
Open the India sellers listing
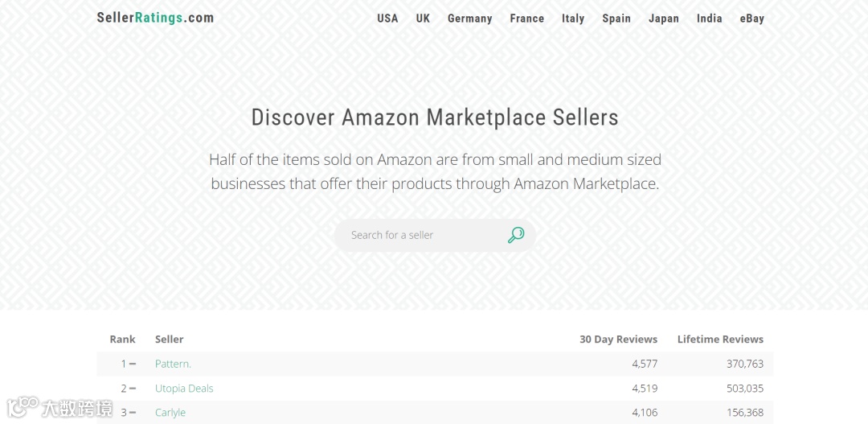click(x=709, y=19)
